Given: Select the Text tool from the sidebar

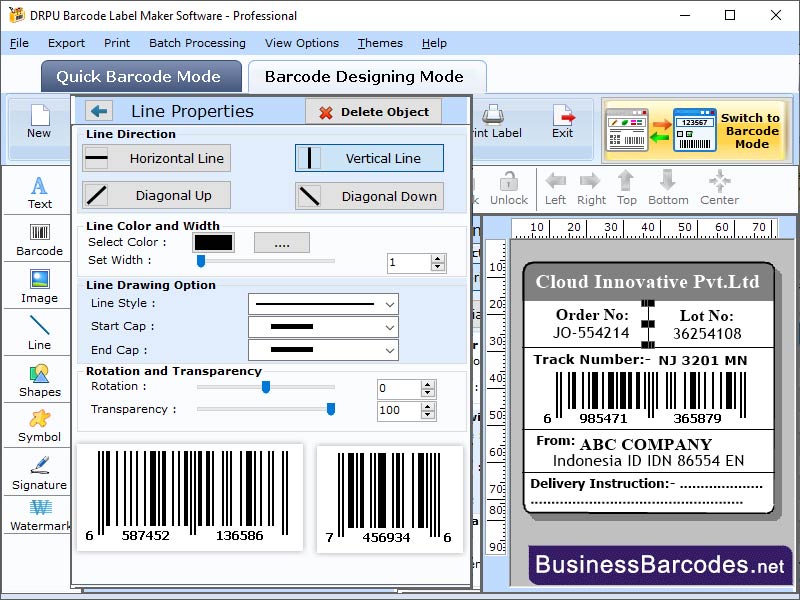Looking at the screenshot, I should click(x=38, y=186).
